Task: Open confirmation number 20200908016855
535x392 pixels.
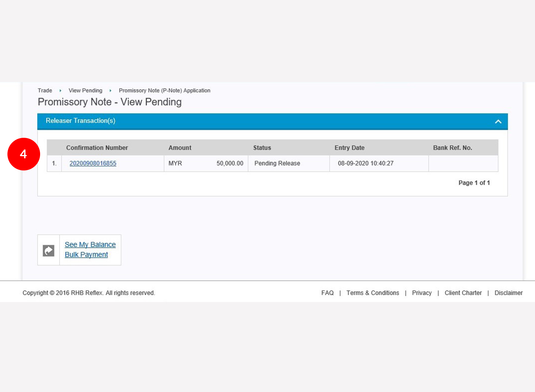Action: click(93, 163)
